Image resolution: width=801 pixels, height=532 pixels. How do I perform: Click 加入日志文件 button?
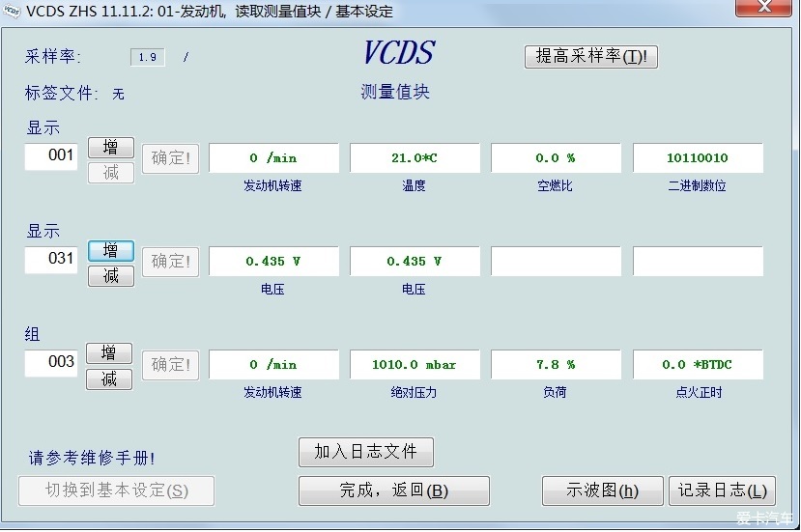366,452
